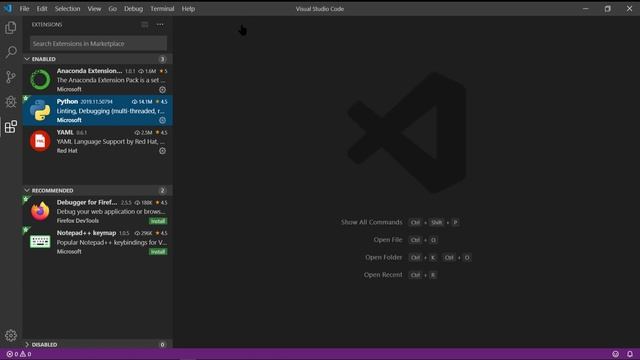This screenshot has height=360, width=640.
Task: Select Anaconda Extension Pack title text
Action: [89, 71]
